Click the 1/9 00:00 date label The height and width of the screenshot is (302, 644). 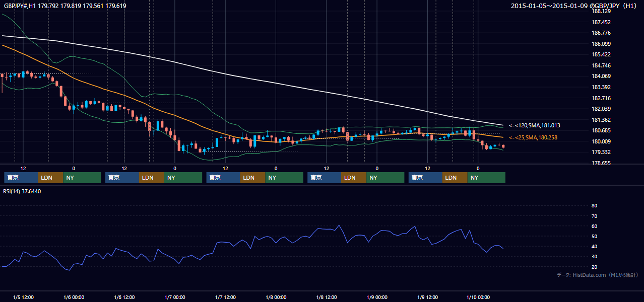[377, 297]
